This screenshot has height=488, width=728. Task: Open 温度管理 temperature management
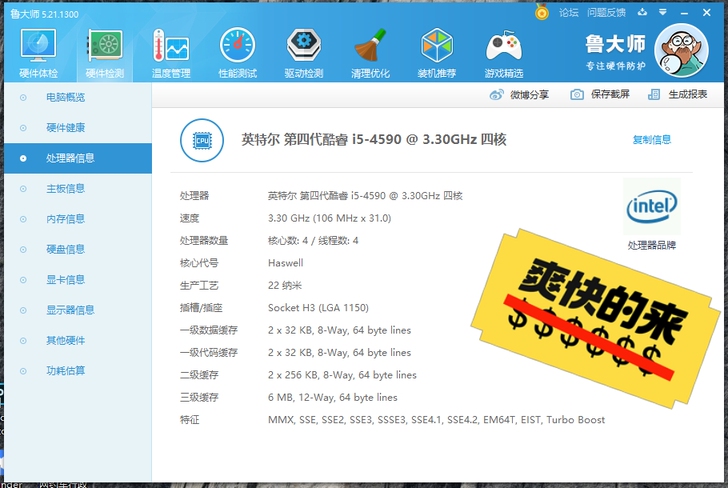click(171, 53)
